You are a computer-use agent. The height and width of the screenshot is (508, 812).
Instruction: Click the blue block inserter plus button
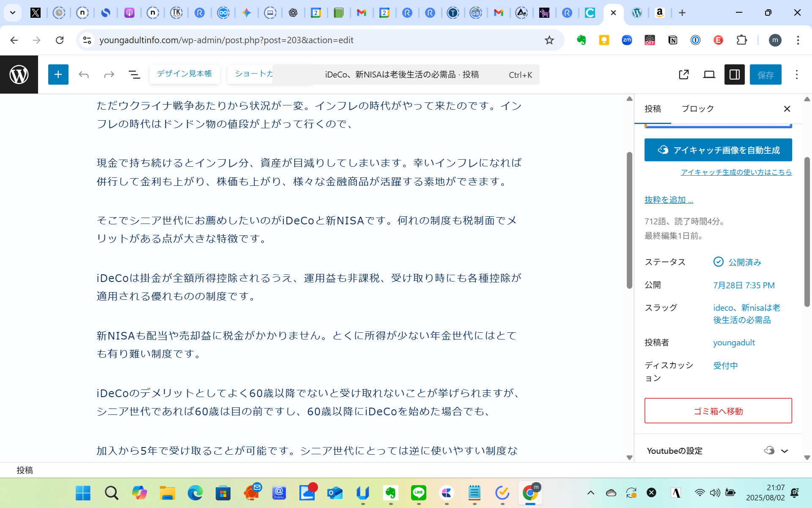point(58,75)
